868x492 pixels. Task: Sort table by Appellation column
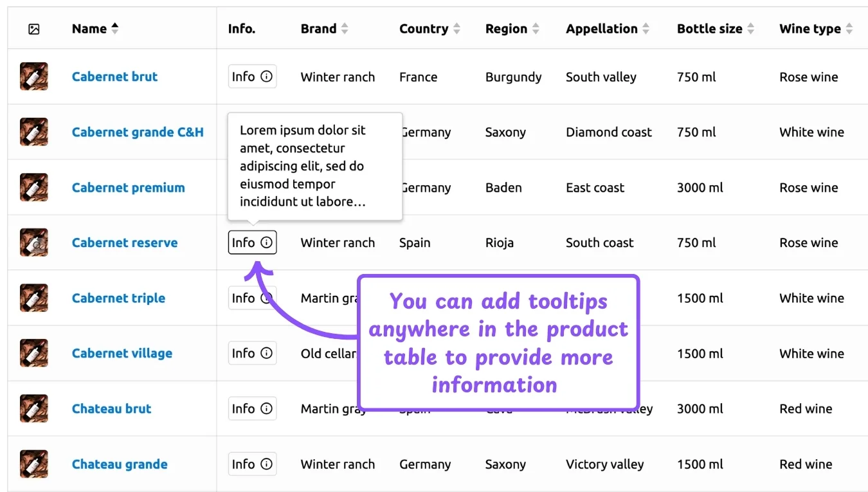[x=608, y=29]
